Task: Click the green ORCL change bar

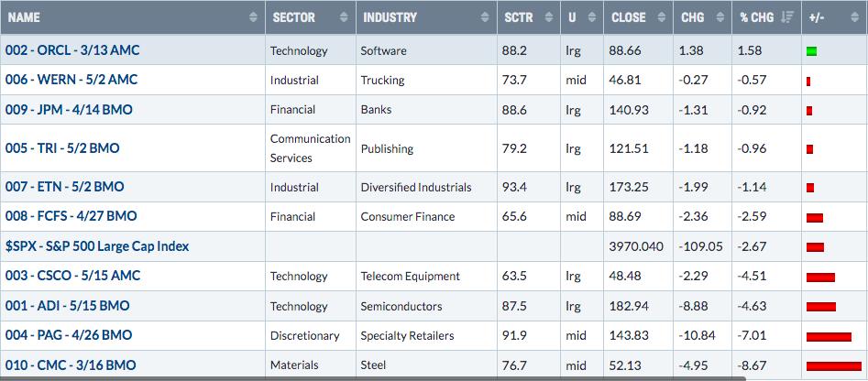Action: click(812, 51)
